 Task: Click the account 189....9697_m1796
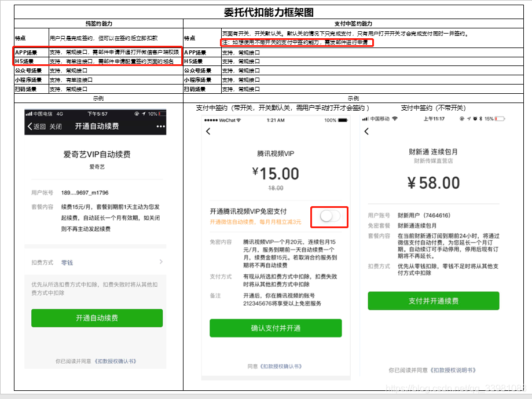tap(85, 193)
